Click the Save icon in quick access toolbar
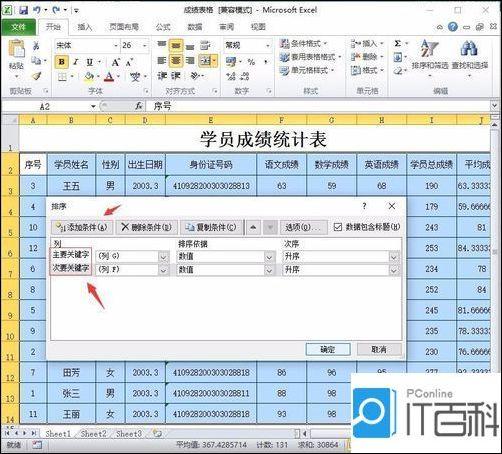Image resolution: width=502 pixels, height=454 pixels. 24,10
